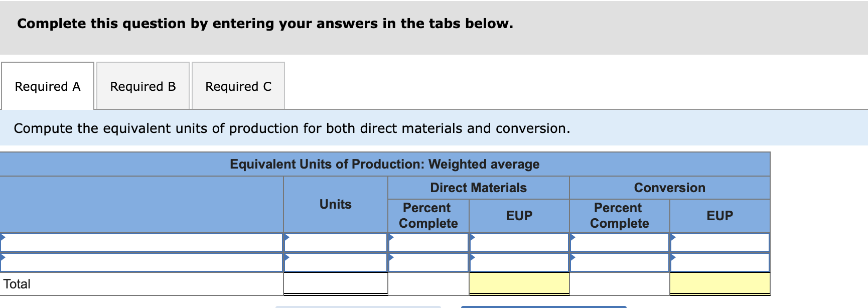Viewport: 868px width, 308px height.
Task: Switch to the Required A tab
Action: click(48, 86)
